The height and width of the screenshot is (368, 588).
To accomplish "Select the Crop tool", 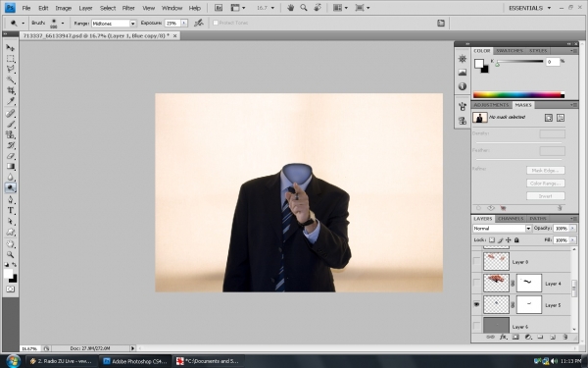I will tap(10, 90).
